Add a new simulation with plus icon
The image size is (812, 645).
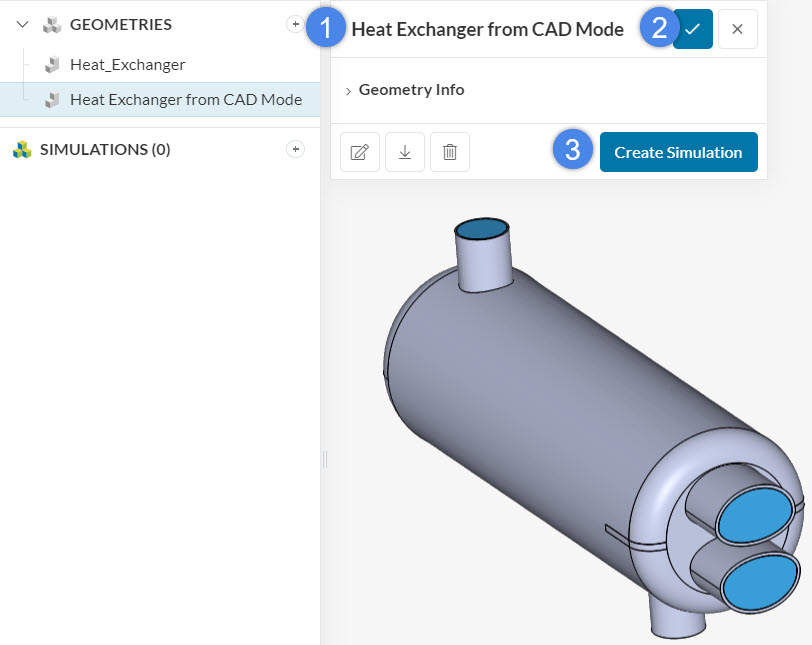(294, 149)
